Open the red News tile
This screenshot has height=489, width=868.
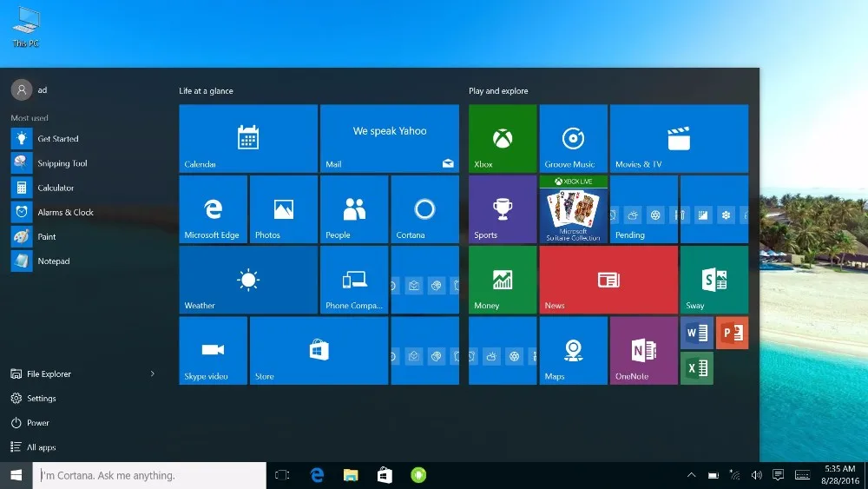608,280
